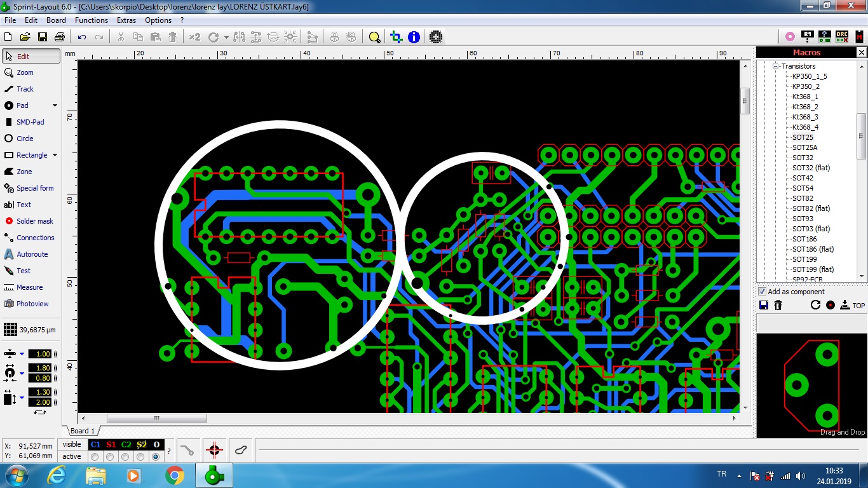
Task: Click the track bend mode icon
Action: tap(187, 451)
